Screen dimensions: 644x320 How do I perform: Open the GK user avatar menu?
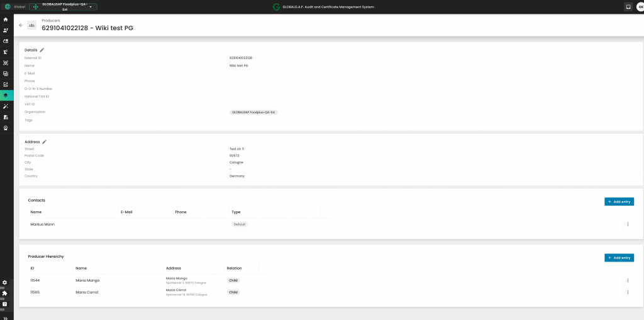coord(639,7)
